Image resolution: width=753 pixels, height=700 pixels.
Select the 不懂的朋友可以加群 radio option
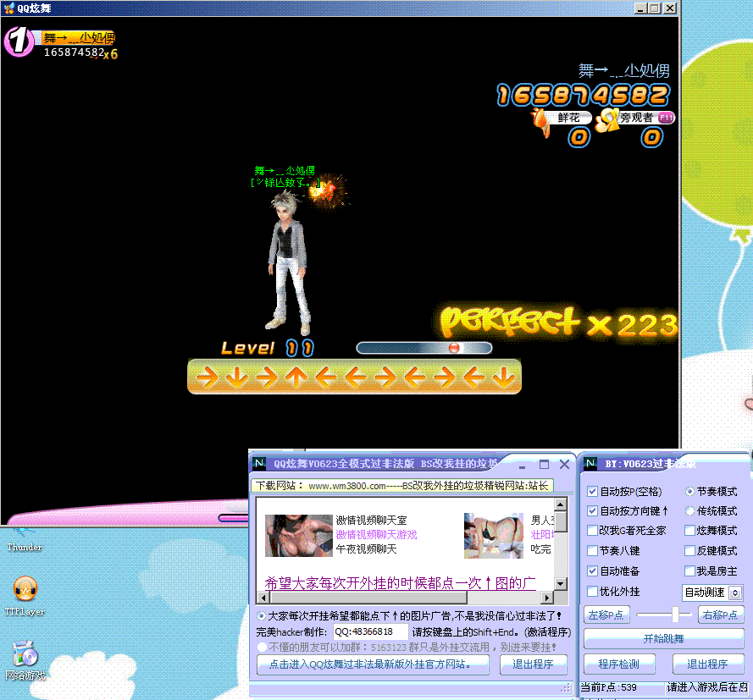[262, 648]
